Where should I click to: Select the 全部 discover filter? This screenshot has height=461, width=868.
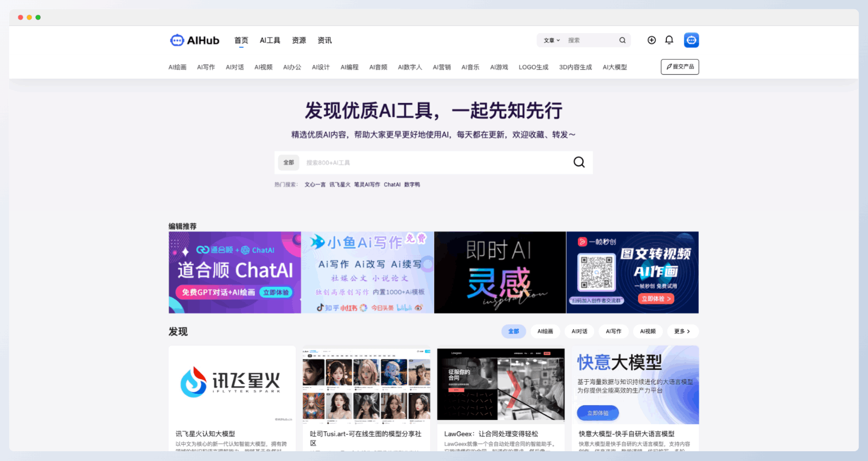coord(514,331)
